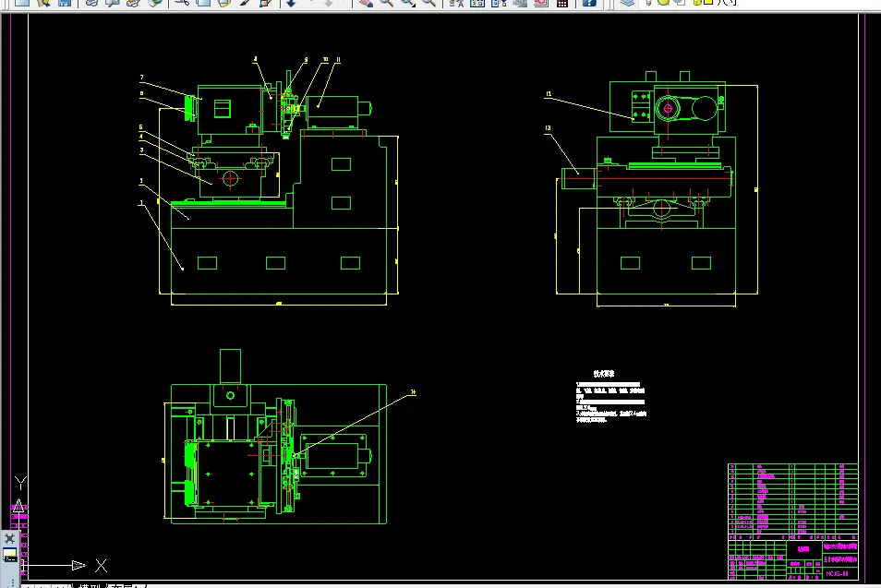Plot the drawing using the printer icon
Screen dimensions: 881x588
point(91,2)
